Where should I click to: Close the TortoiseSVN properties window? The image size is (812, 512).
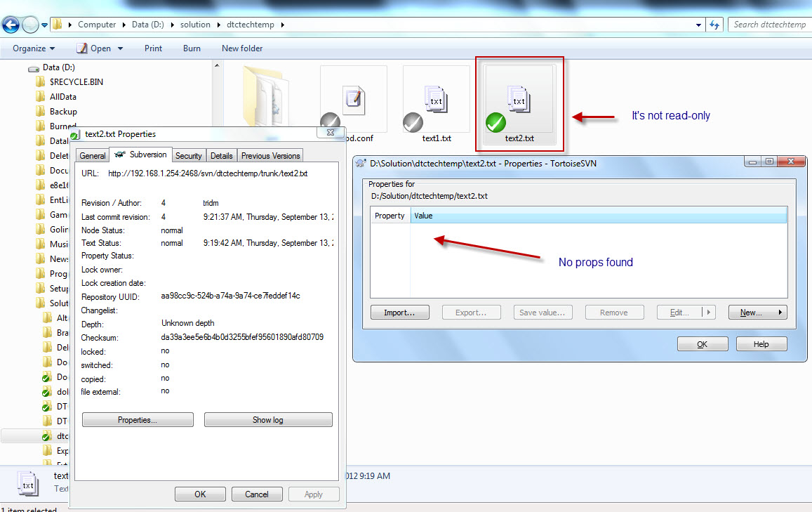click(791, 161)
